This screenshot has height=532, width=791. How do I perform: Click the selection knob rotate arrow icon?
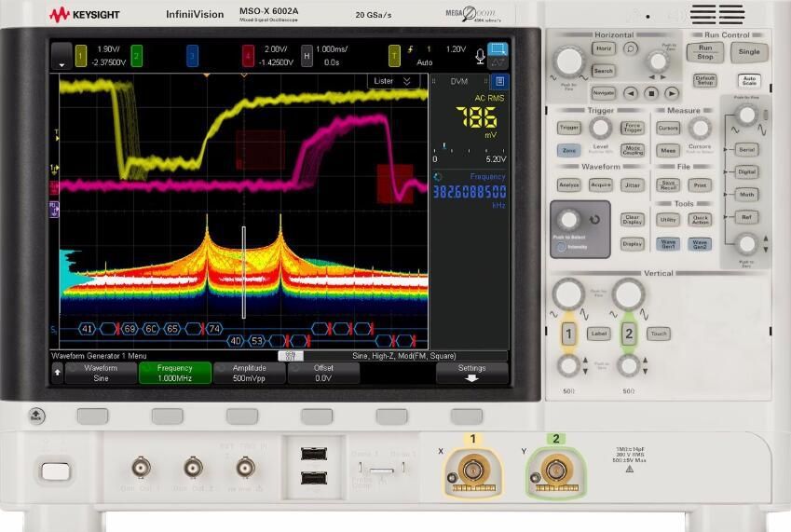[594, 220]
